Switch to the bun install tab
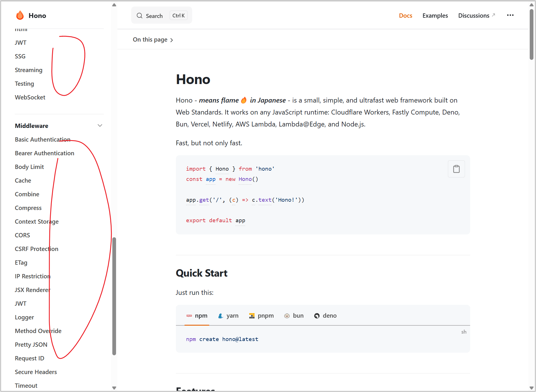The height and width of the screenshot is (392, 536). click(x=294, y=316)
